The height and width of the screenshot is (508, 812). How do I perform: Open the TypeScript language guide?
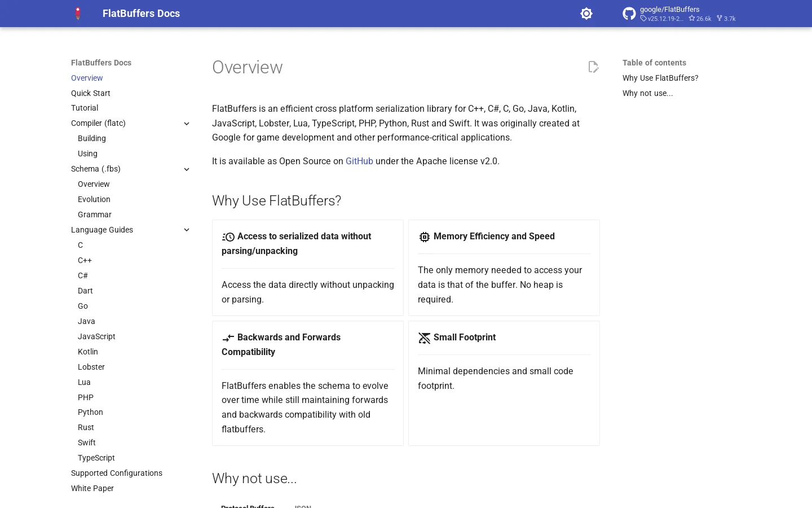click(x=96, y=458)
